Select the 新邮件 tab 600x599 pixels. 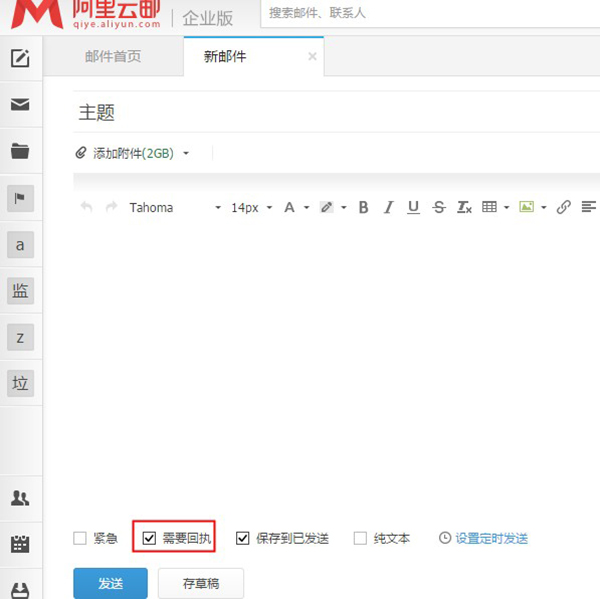[225, 57]
